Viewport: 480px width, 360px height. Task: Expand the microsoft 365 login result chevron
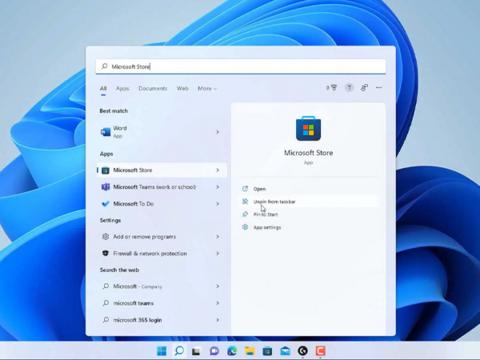pyautogui.click(x=218, y=320)
